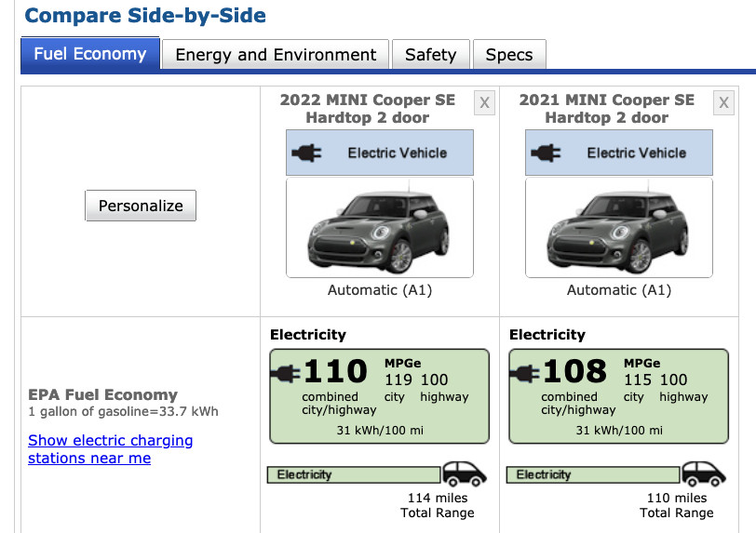The width and height of the screenshot is (756, 533).
Task: Click the car icon above 114 miles range
Action: point(465,473)
